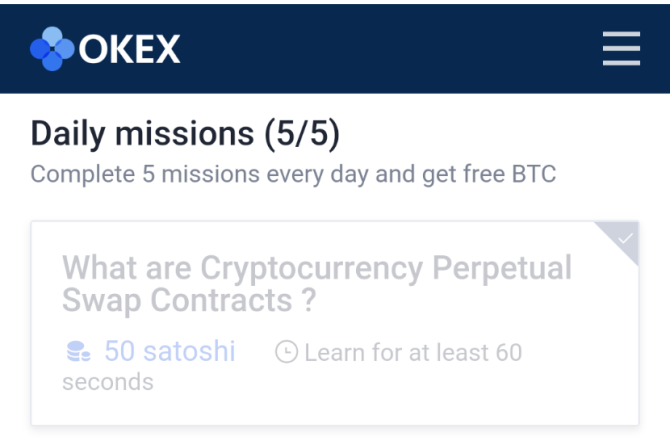The image size is (670, 441).
Task: Click the 'Complete 5 missions every day' subtitle
Action: click(x=200, y=175)
